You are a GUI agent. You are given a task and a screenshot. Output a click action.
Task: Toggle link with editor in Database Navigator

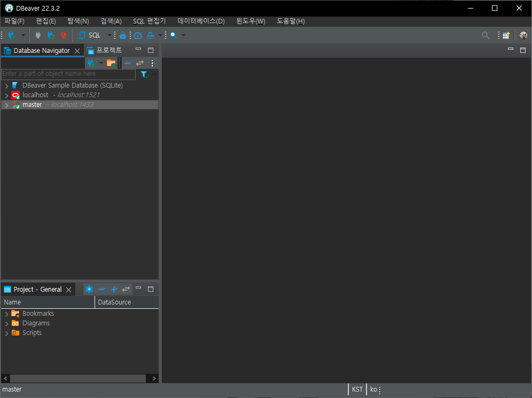[x=140, y=63]
